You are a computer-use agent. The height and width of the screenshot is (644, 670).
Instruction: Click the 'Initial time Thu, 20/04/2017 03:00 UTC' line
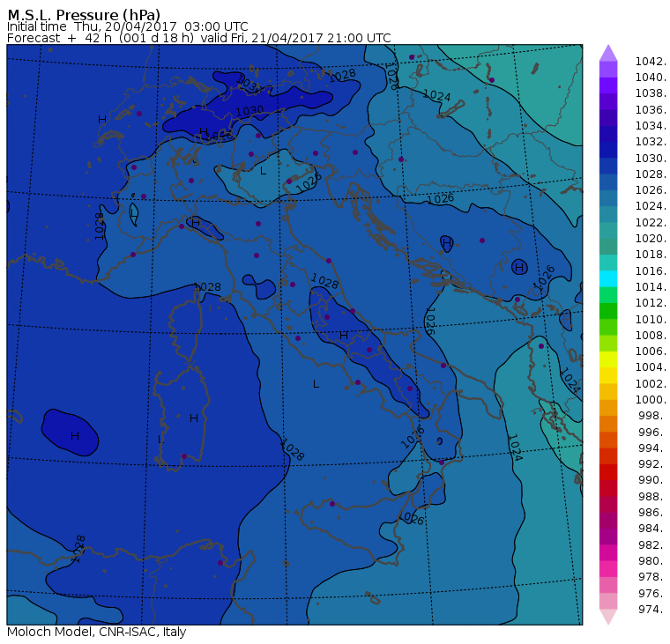click(127, 26)
